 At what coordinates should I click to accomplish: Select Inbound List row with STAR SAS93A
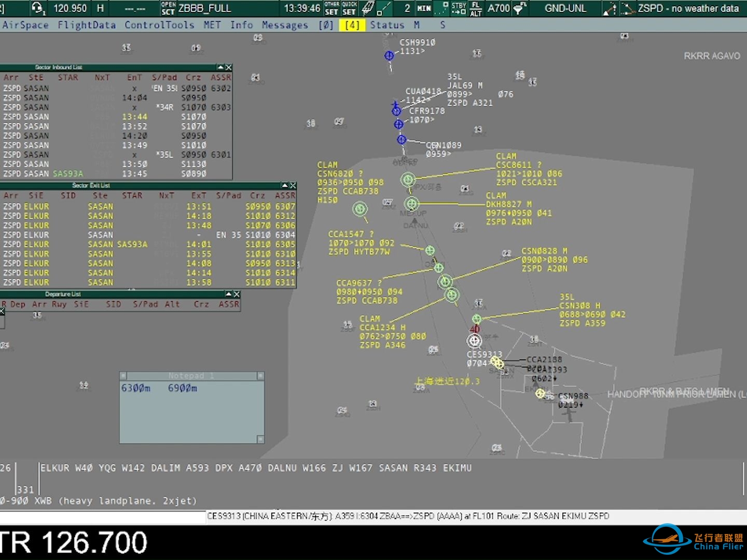pyautogui.click(x=116, y=174)
